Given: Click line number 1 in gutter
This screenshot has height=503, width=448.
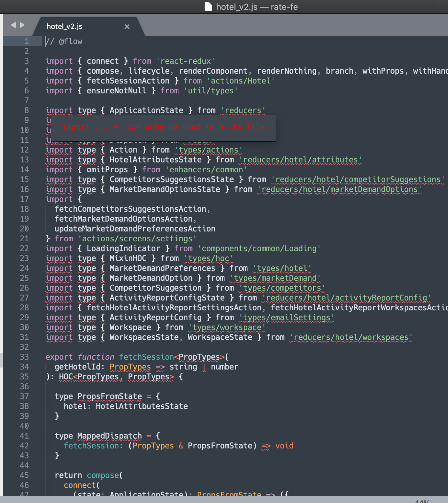Looking at the screenshot, I should point(26,41).
